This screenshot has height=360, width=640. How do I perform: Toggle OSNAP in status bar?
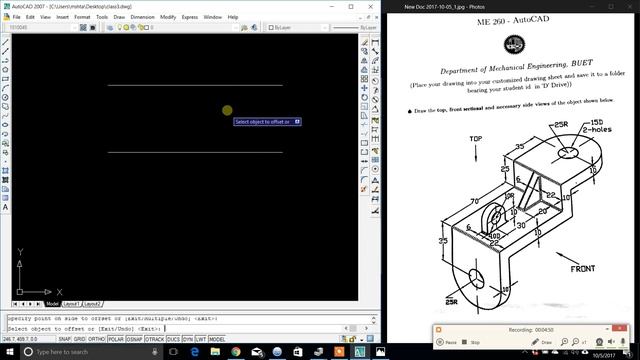tap(134, 339)
